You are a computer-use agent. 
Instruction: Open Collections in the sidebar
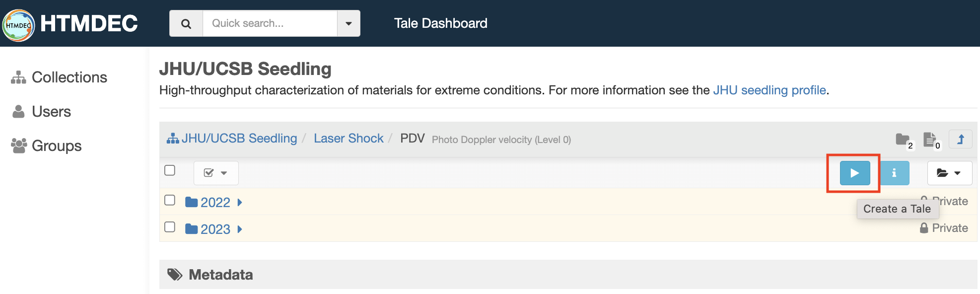pyautogui.click(x=69, y=77)
